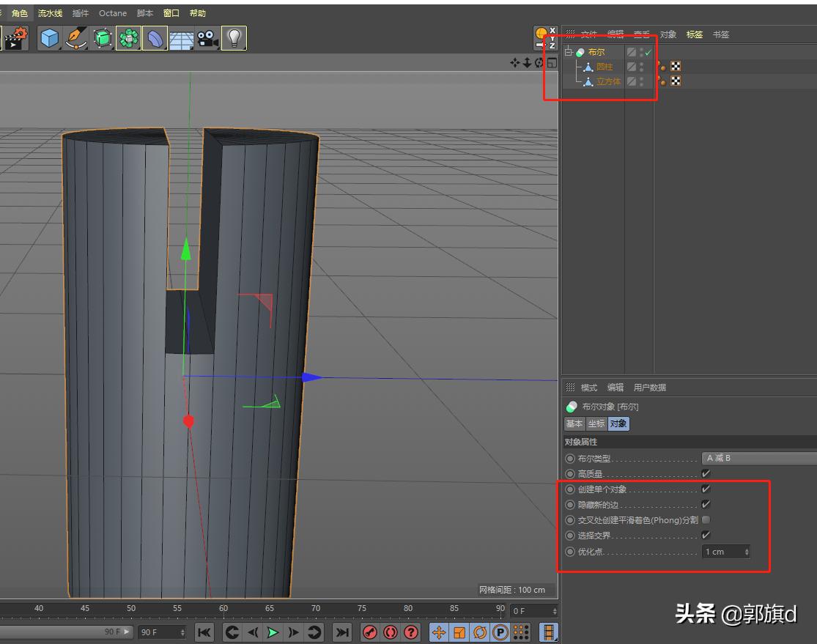
Task: Open the Bend deformer tool
Action: (155, 39)
